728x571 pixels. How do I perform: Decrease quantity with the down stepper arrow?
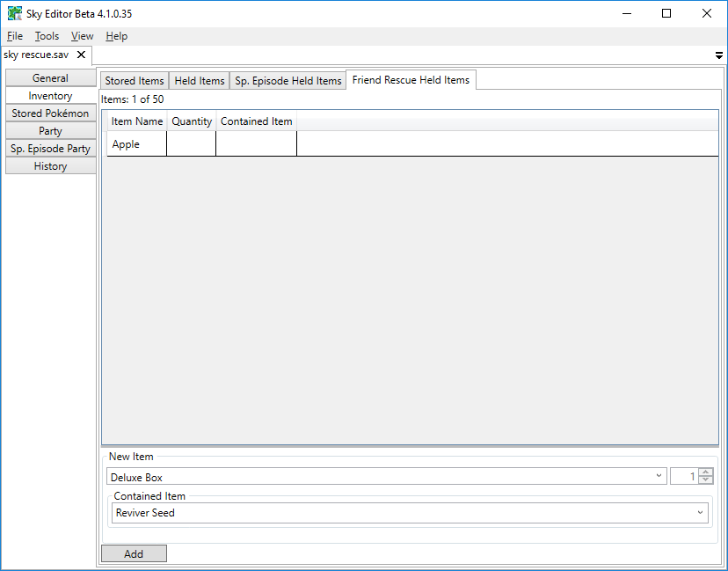tap(706, 480)
